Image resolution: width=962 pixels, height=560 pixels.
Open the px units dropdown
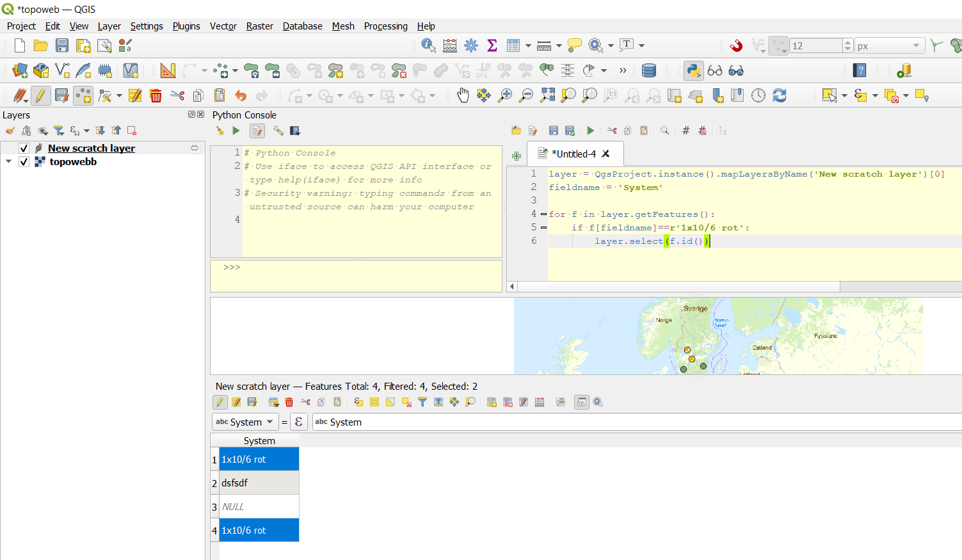click(890, 45)
